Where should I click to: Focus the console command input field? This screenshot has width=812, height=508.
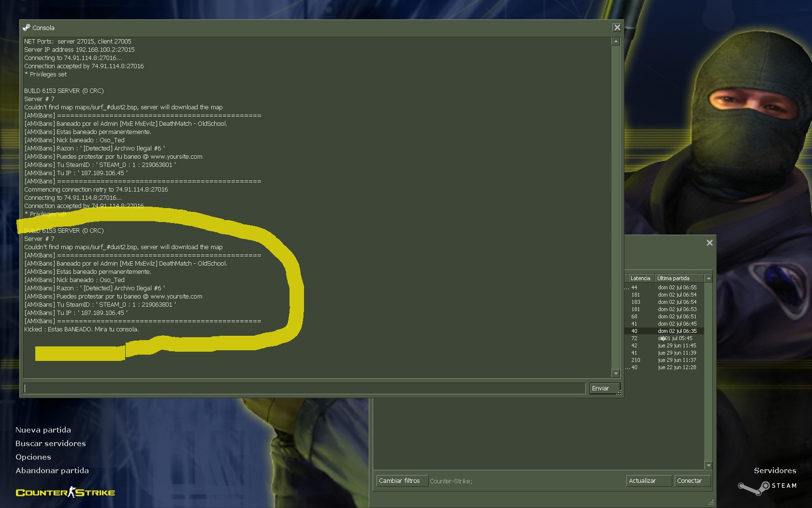(304, 388)
